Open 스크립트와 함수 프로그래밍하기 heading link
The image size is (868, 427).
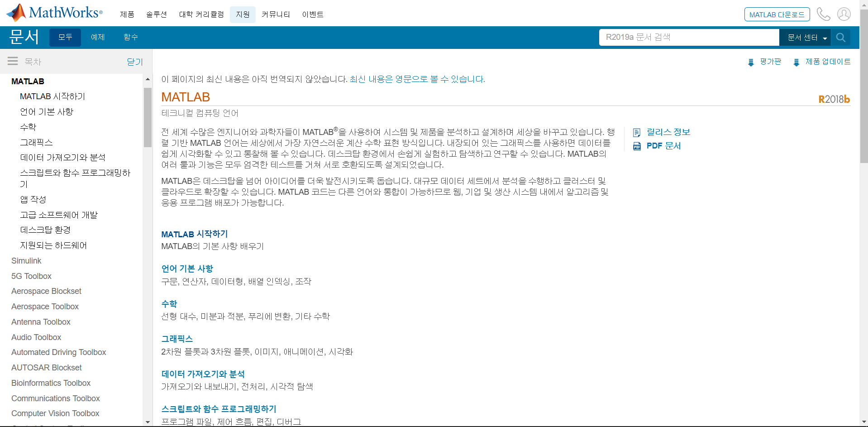(219, 409)
